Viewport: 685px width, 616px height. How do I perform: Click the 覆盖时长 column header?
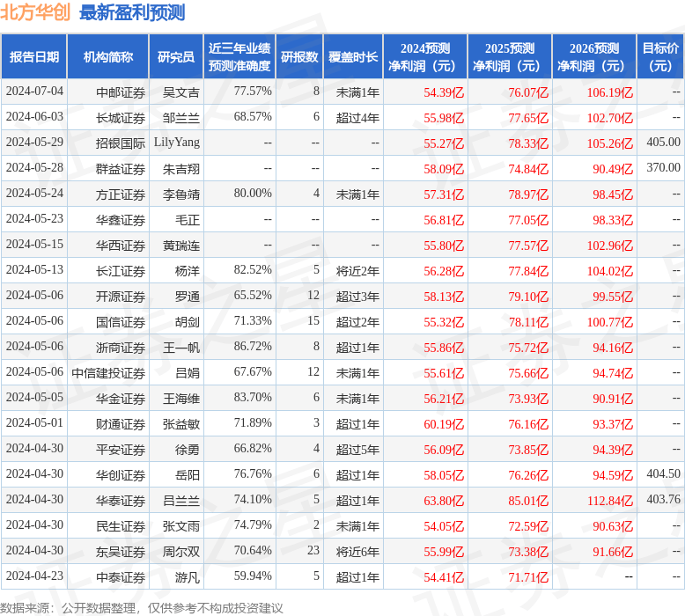pyautogui.click(x=353, y=57)
